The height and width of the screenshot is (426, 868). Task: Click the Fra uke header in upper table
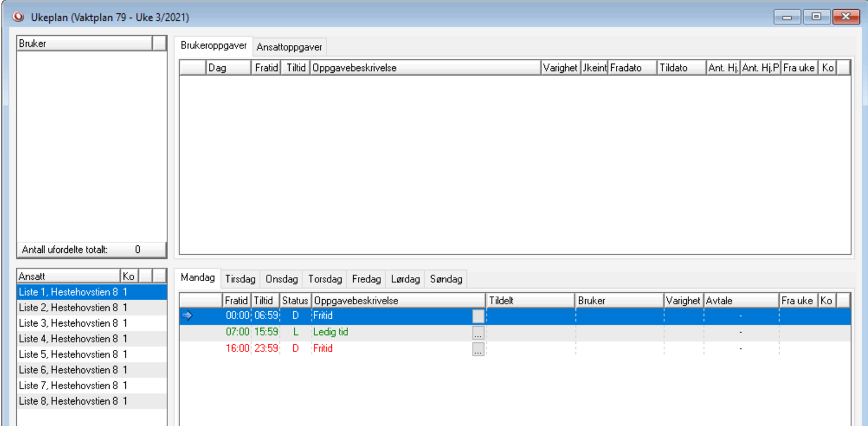[799, 68]
